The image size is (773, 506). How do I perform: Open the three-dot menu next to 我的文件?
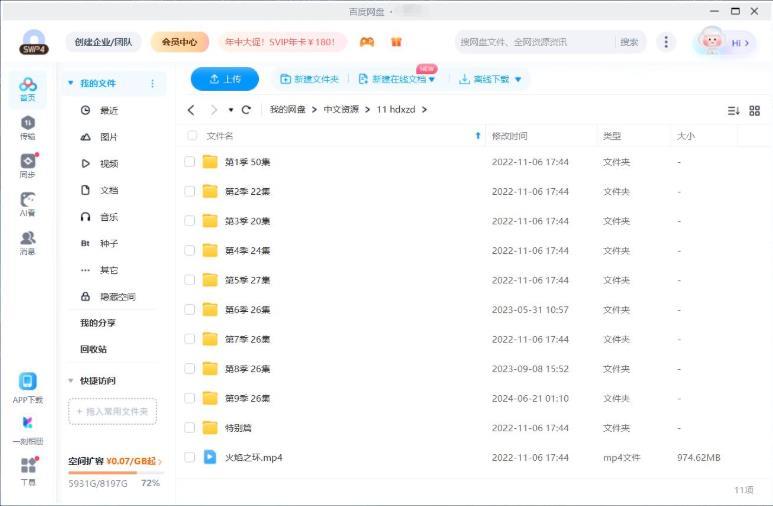pyautogui.click(x=152, y=83)
